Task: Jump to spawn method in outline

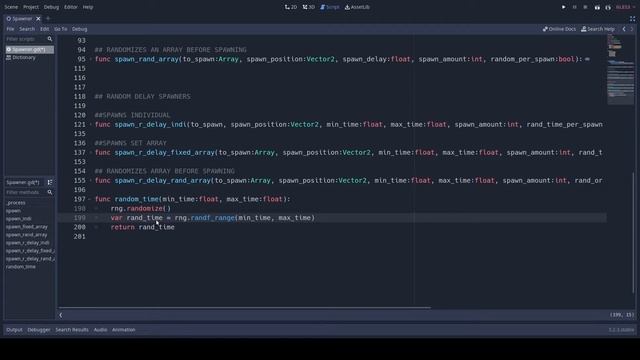Action: coord(13,211)
